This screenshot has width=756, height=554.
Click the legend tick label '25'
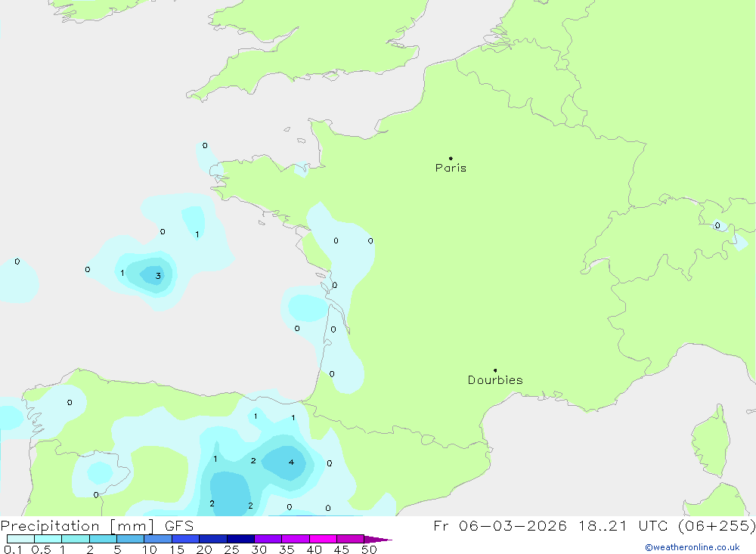coord(231,549)
